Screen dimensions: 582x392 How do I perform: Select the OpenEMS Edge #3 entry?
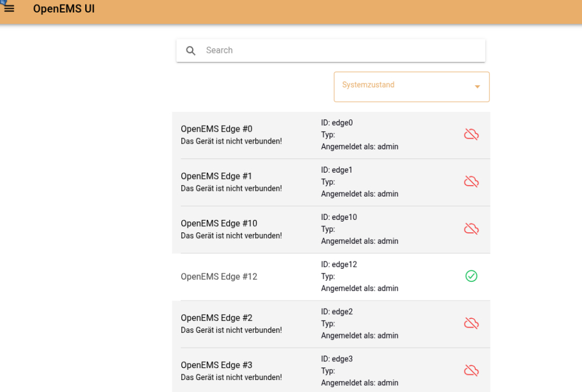[217, 365]
